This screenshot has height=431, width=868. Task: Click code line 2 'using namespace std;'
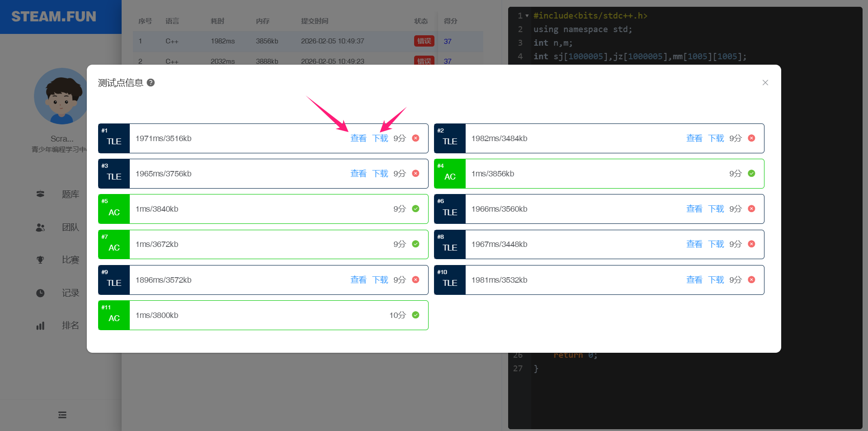click(583, 29)
